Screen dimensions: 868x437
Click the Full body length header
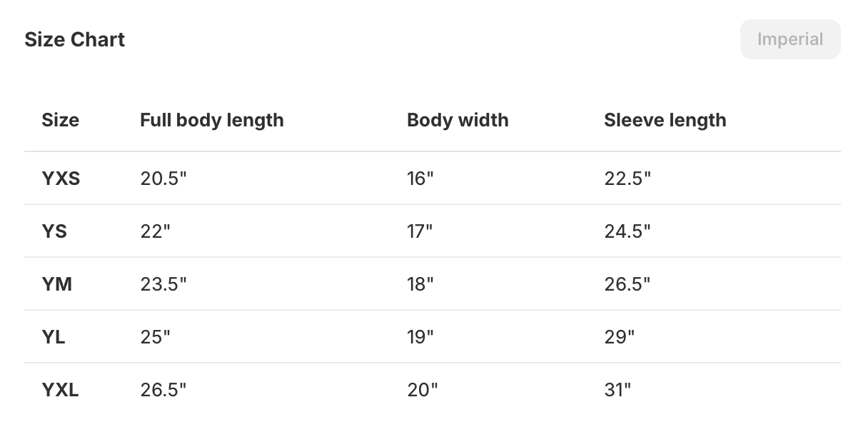coord(212,120)
